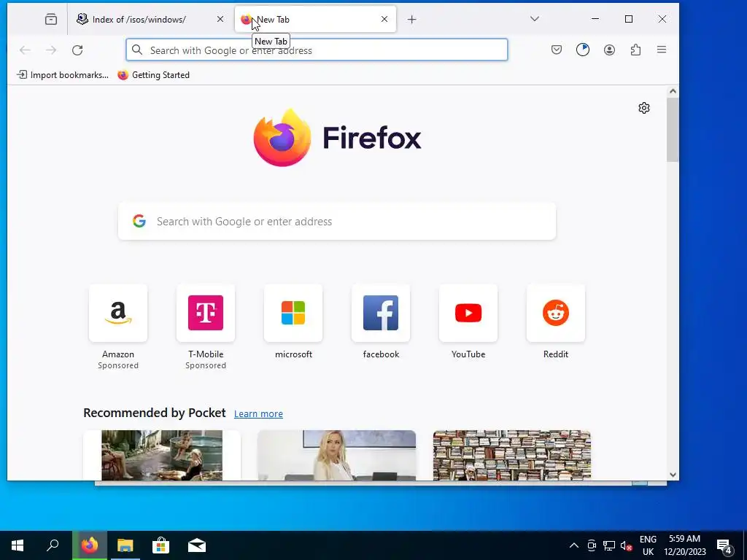The height and width of the screenshot is (560, 747).
Task: Open Firefox View pinned tab icon
Action: click(x=51, y=19)
